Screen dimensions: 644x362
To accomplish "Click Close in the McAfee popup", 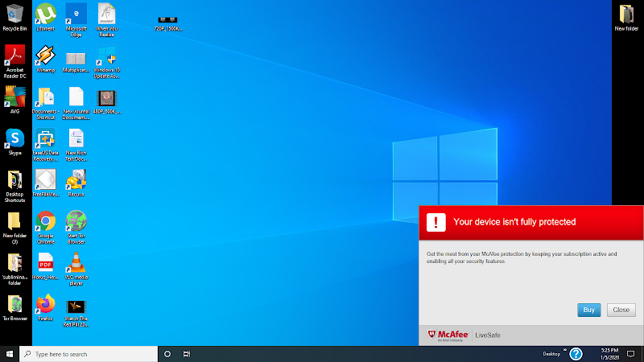I will [621, 310].
